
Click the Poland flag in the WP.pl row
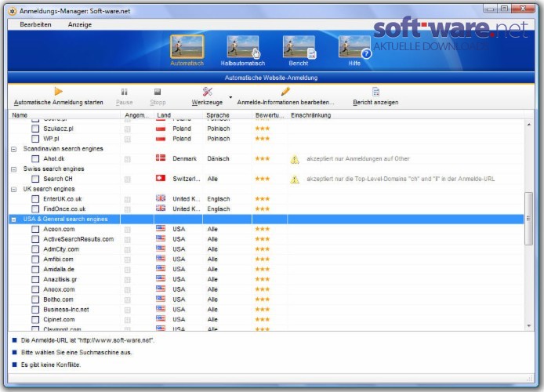tap(161, 139)
